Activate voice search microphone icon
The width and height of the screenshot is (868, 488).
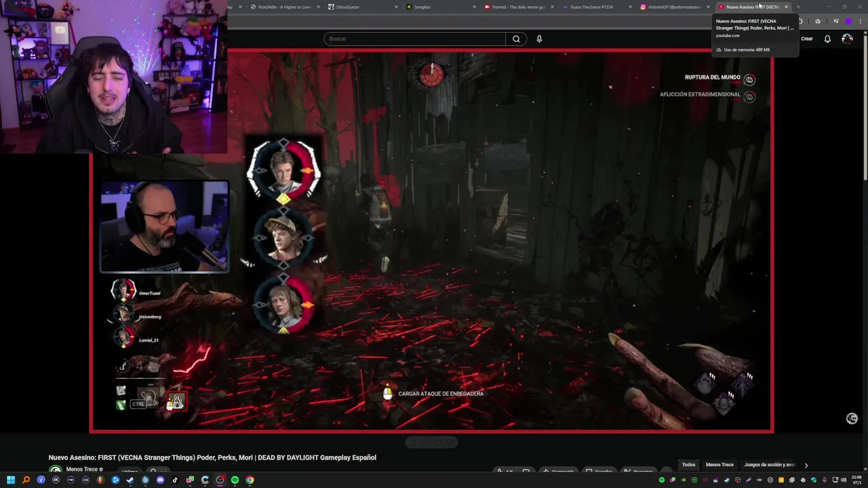539,39
